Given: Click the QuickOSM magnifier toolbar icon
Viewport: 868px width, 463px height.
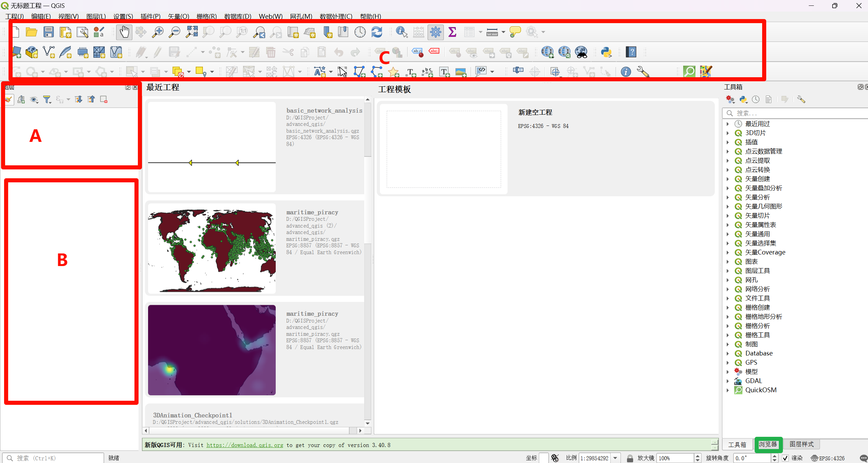Looking at the screenshot, I should click(x=689, y=71).
